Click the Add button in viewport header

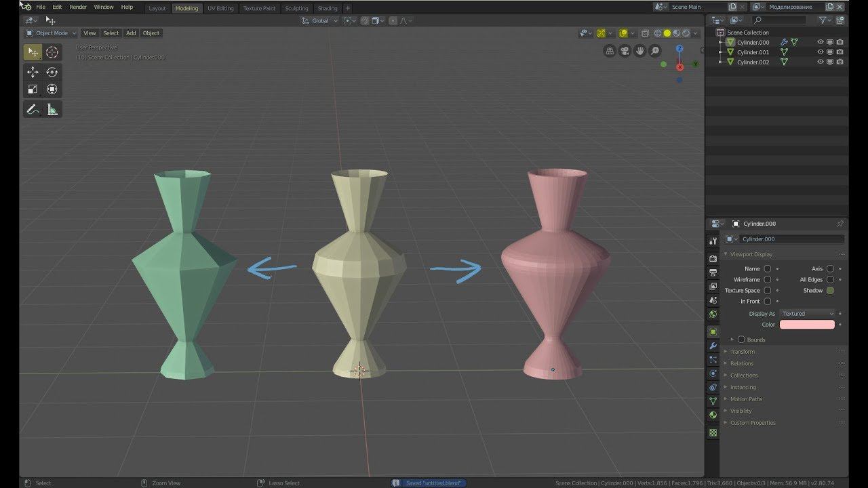(131, 33)
